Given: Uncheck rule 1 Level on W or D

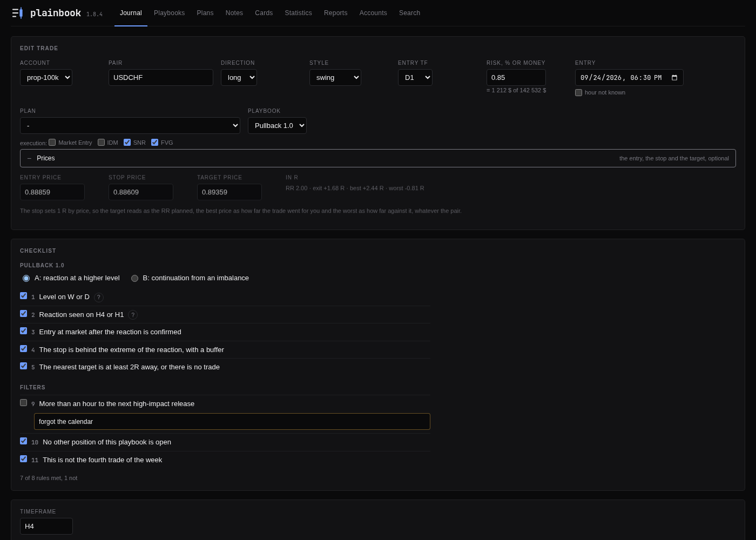Looking at the screenshot, I should click(x=23, y=296).
